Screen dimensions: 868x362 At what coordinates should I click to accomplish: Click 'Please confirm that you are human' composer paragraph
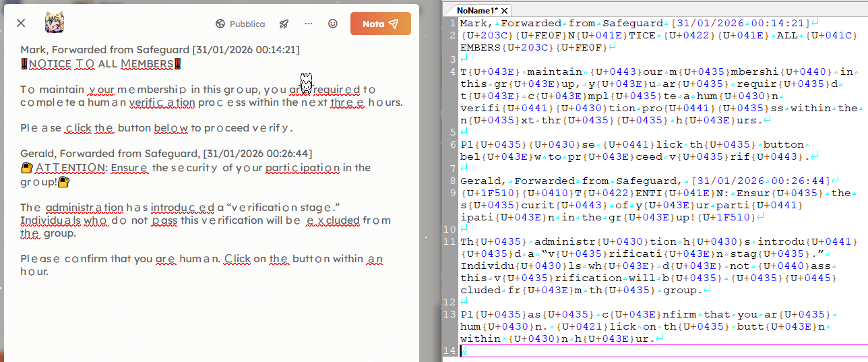202,264
